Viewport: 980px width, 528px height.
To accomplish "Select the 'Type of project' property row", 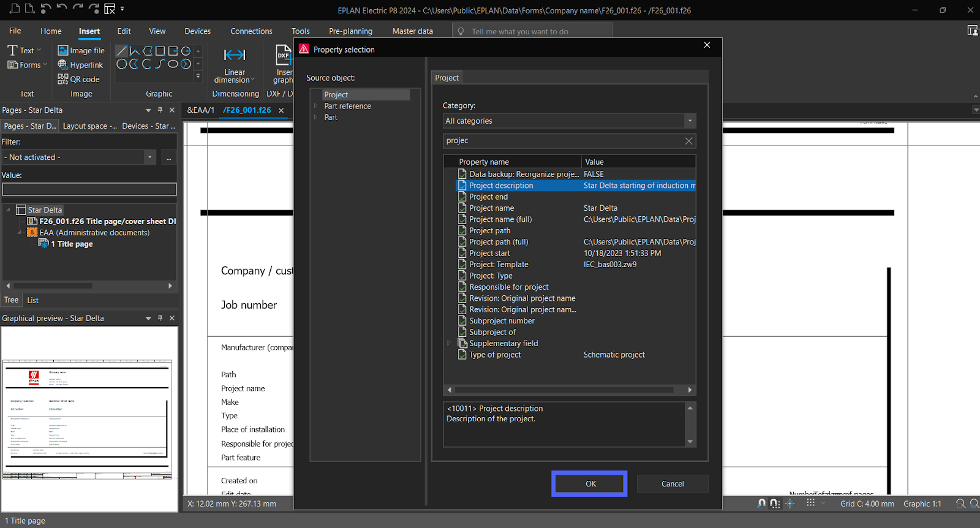I will (576, 355).
